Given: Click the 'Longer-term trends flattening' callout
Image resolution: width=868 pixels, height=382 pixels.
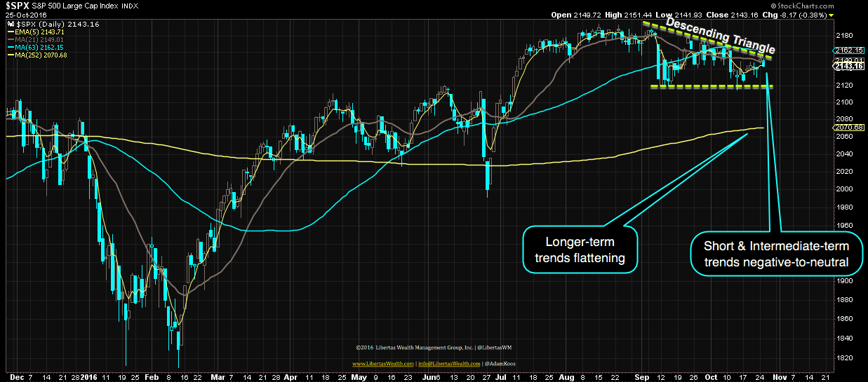Looking at the screenshot, I should pos(579,250).
